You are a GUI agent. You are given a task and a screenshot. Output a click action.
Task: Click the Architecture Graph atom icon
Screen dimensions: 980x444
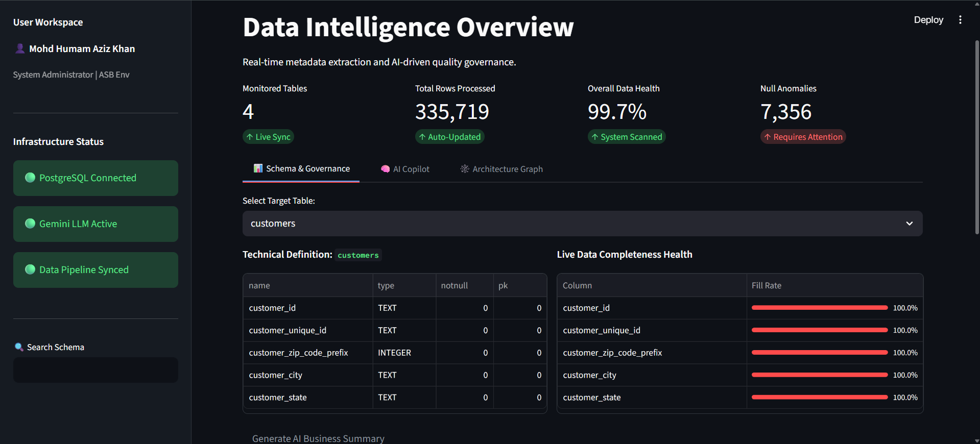pos(465,169)
